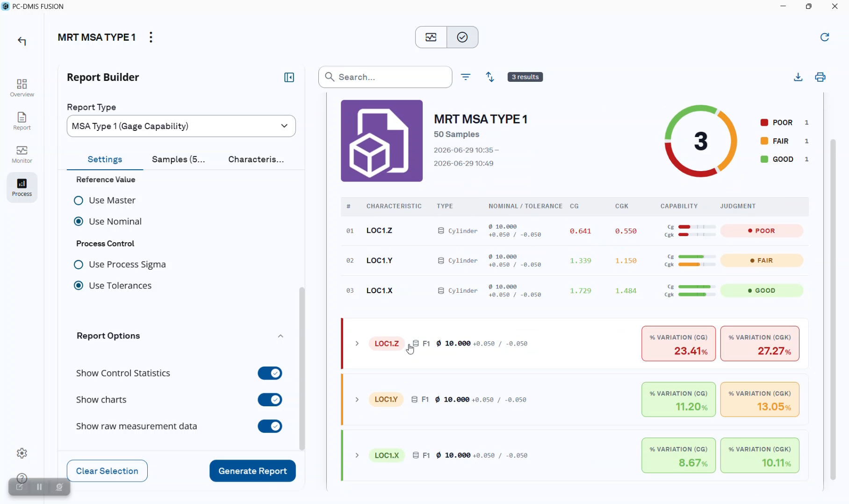This screenshot has height=504, width=849.
Task: Switch to the Characteristics tab
Action: click(x=256, y=159)
